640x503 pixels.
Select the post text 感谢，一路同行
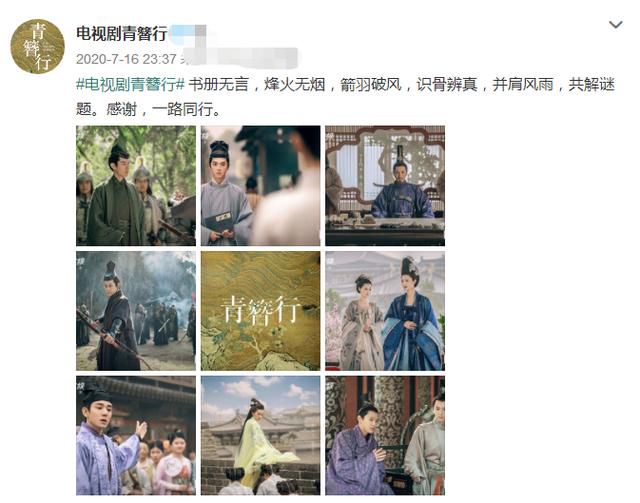pos(159,109)
